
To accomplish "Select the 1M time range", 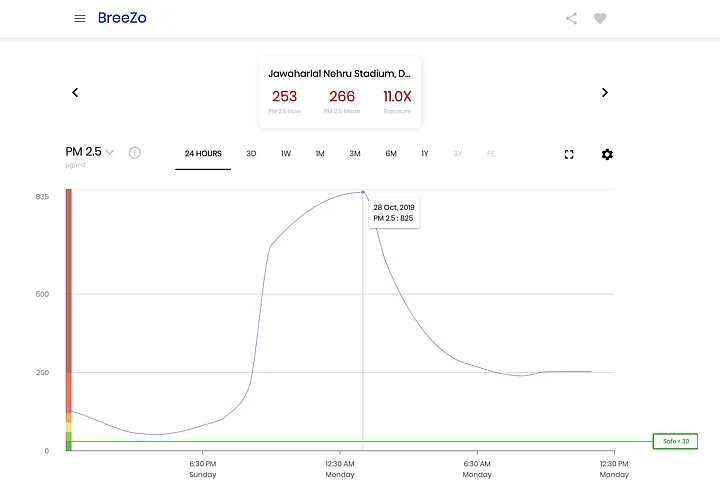I will pyautogui.click(x=320, y=154).
